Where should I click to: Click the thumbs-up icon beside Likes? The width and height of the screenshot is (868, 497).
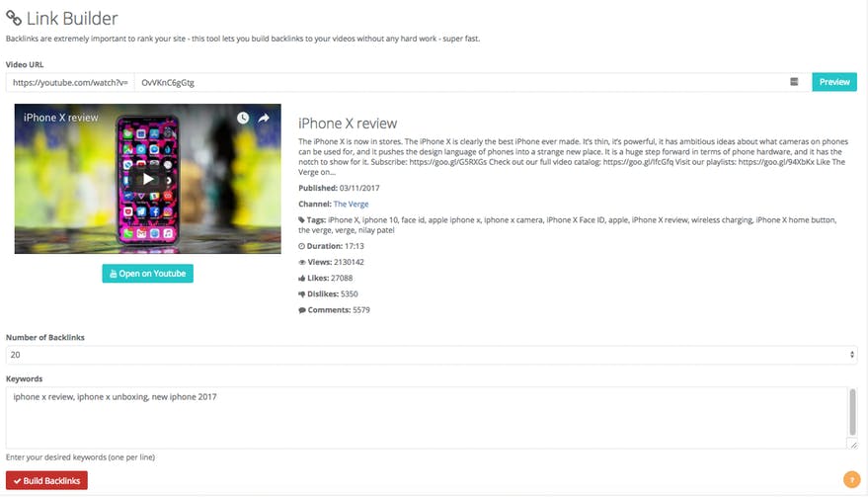coord(302,278)
